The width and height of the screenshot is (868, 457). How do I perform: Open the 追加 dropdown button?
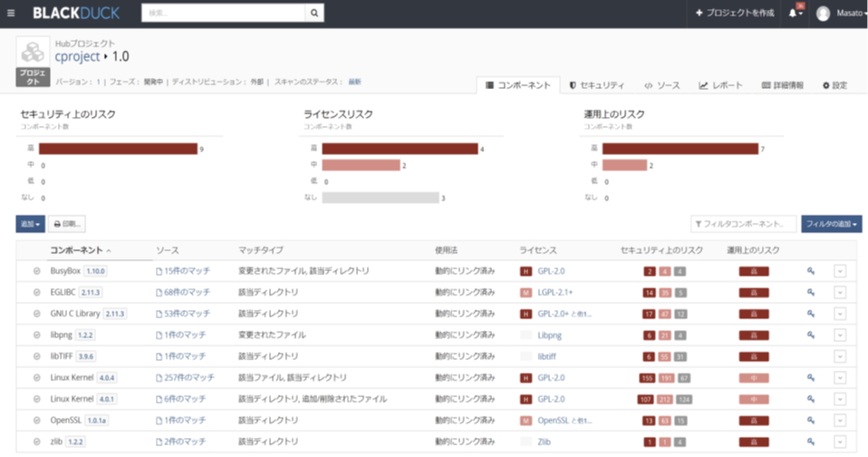(31, 224)
